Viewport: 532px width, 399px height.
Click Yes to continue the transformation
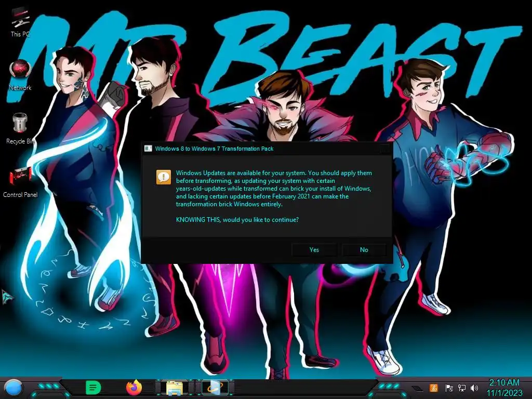point(314,250)
